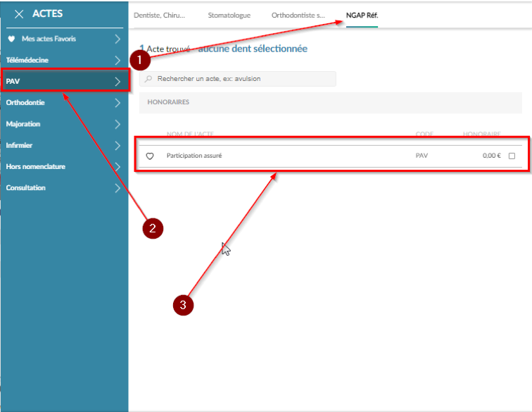Open the Mes actes Favoris chevron

click(118, 39)
